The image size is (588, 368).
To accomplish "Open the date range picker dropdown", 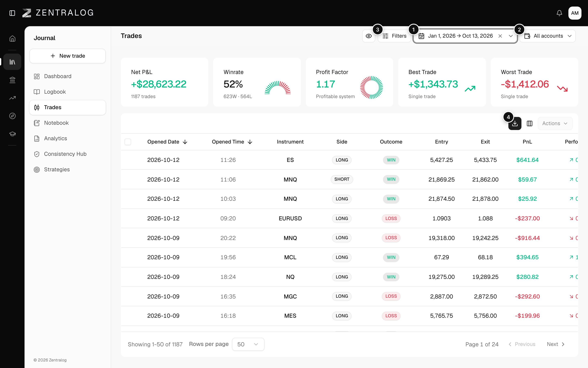I will pyautogui.click(x=465, y=36).
